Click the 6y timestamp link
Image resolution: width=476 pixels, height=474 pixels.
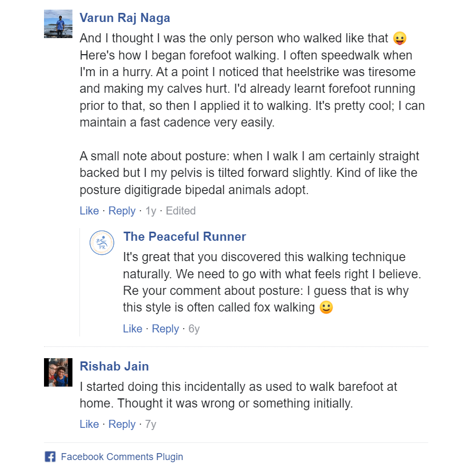pos(193,329)
